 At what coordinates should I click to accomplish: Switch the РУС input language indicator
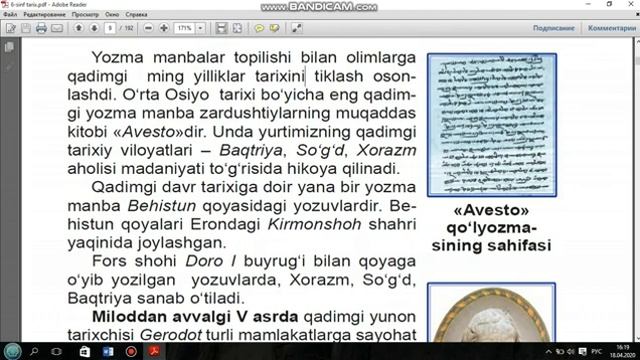(x=597, y=351)
